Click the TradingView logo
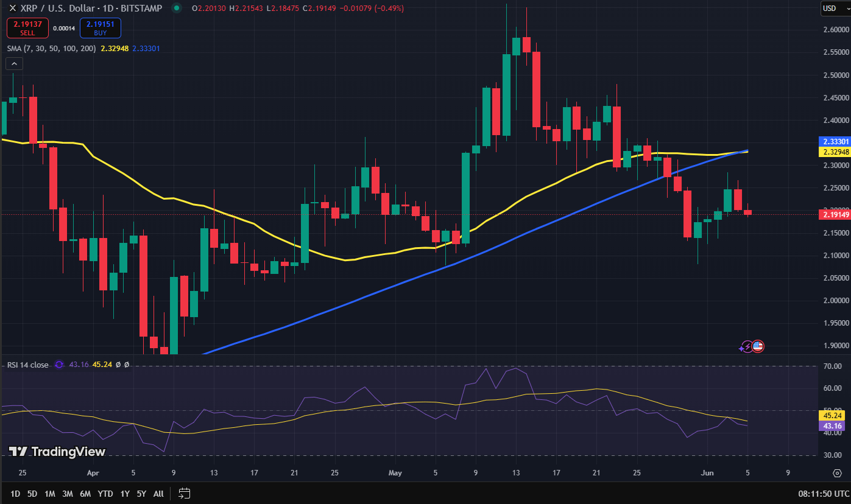851x504 pixels. click(x=57, y=452)
